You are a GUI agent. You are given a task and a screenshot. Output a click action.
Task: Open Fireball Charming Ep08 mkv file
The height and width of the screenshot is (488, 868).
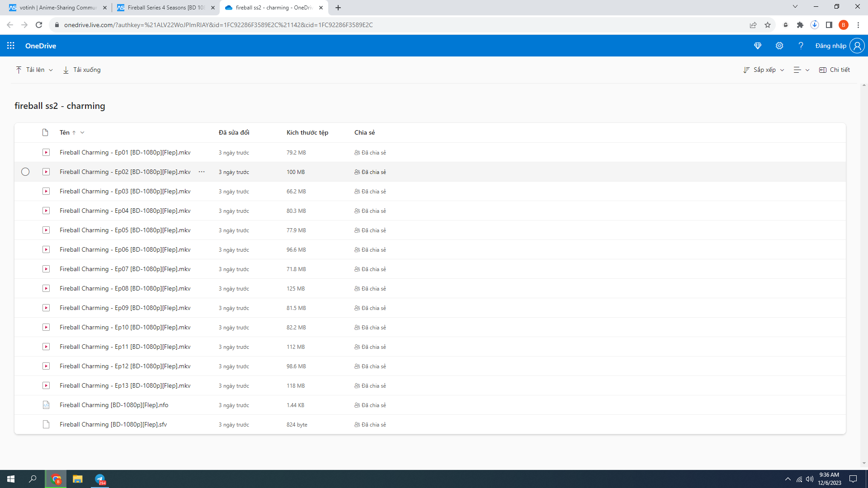coord(125,289)
